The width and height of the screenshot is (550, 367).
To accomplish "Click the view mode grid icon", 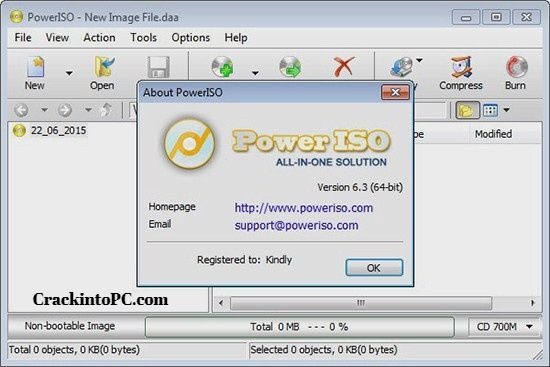I will [x=490, y=110].
